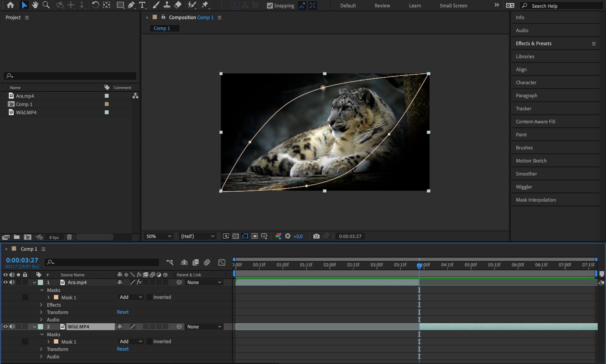Screen dimensions: 606x364
Task: Select the Hand tool
Action: pos(35,5)
